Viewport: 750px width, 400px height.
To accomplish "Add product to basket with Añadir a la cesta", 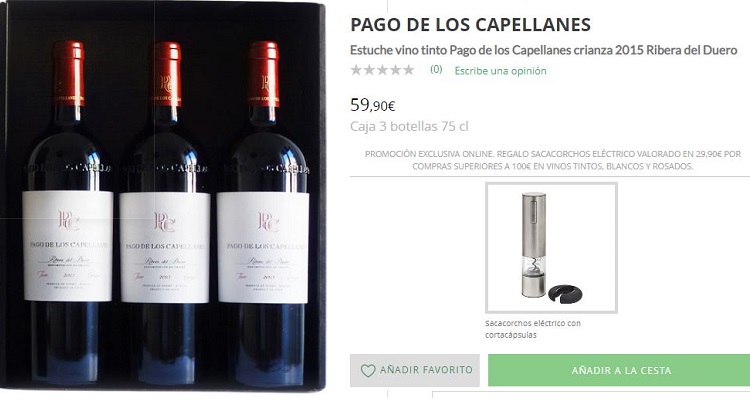I will click(x=619, y=370).
